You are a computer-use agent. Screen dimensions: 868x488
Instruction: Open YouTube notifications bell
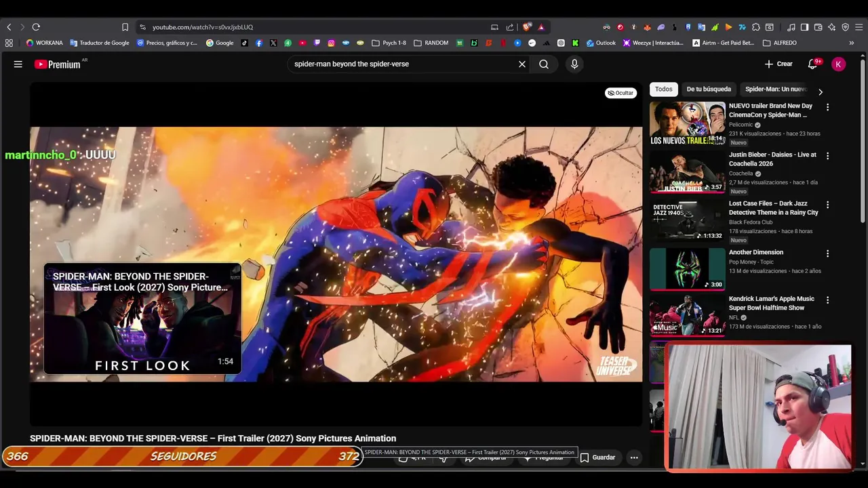tap(812, 64)
